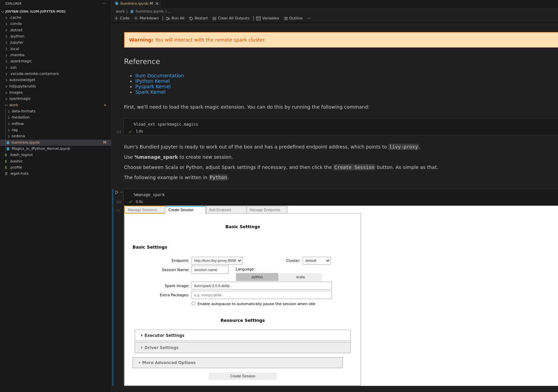Screen dimensions: 558x392
Task: Click the Session Name input field
Action: [x=210, y=269]
